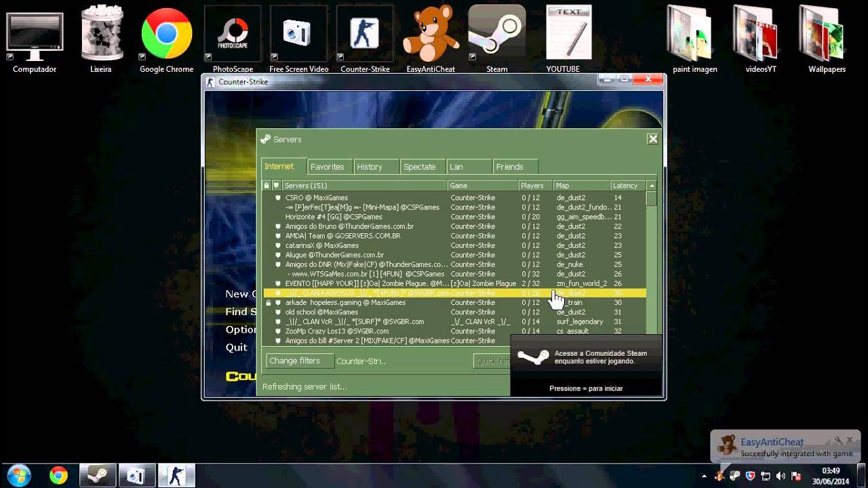Viewport: 868px width, 488px height.
Task: Open Free Screen Video desktop shortcut
Action: [x=298, y=39]
